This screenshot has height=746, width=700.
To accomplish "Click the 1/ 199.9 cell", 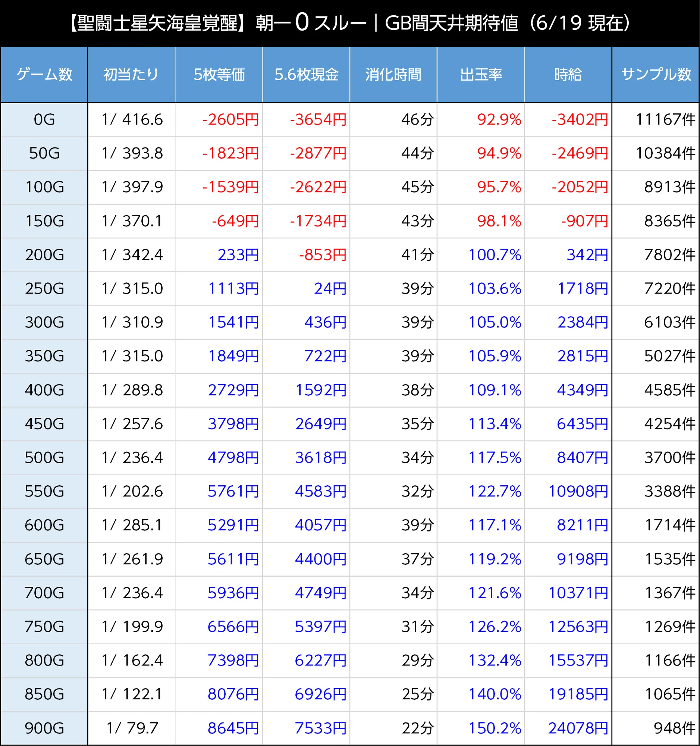I will coord(132,627).
